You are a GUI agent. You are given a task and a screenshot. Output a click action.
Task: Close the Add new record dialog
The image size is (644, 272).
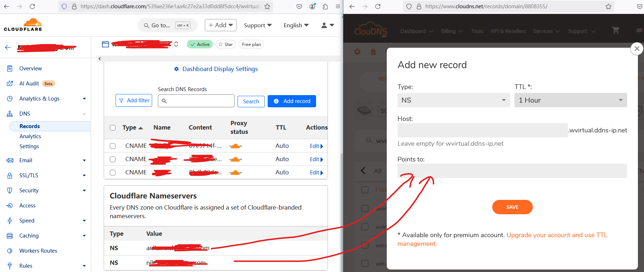[637, 49]
